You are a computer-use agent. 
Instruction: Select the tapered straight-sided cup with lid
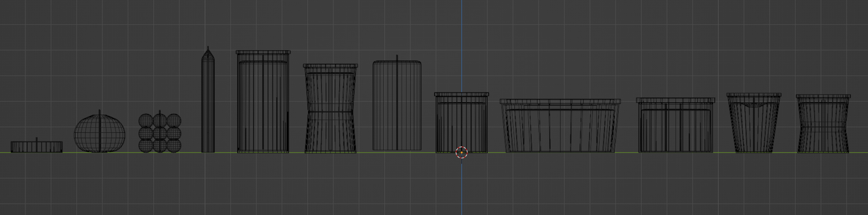[754, 123]
